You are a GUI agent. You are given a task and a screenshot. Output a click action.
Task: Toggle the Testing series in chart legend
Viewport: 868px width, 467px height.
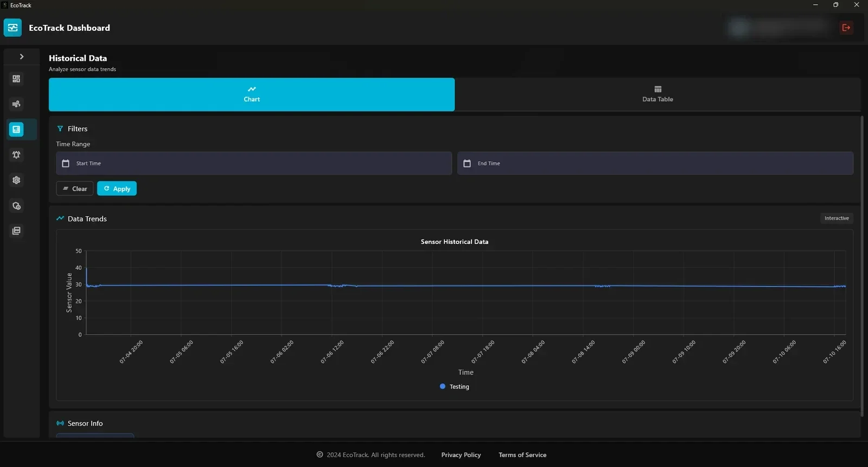click(455, 387)
